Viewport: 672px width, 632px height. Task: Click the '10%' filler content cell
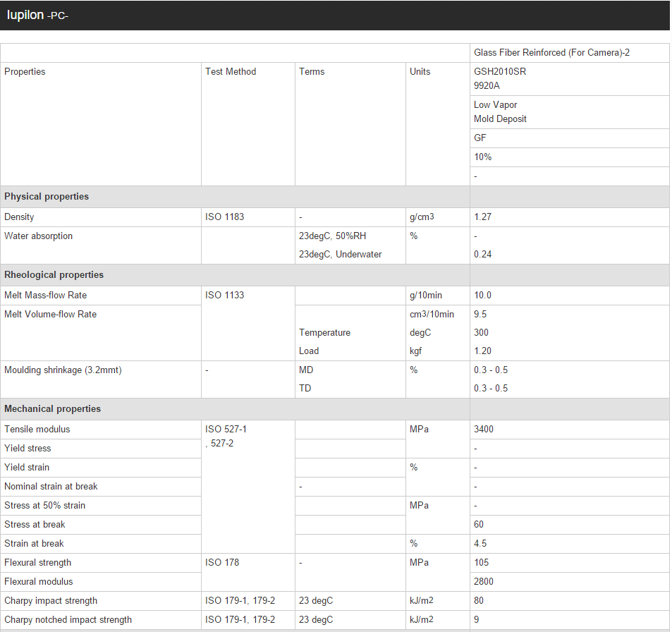click(570, 157)
